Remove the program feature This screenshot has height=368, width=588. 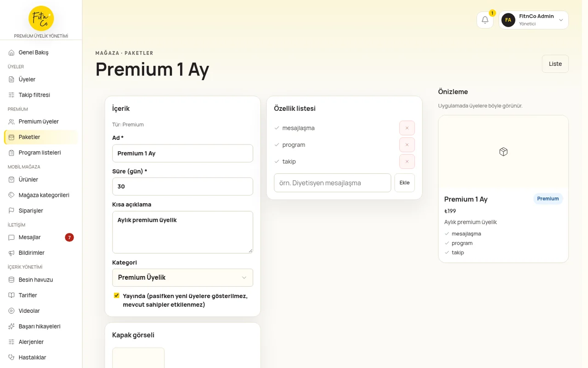pyautogui.click(x=407, y=145)
